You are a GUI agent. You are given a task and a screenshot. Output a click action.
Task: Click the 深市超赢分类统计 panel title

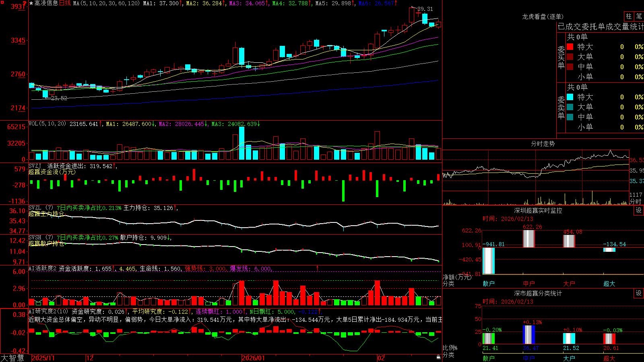(x=538, y=293)
